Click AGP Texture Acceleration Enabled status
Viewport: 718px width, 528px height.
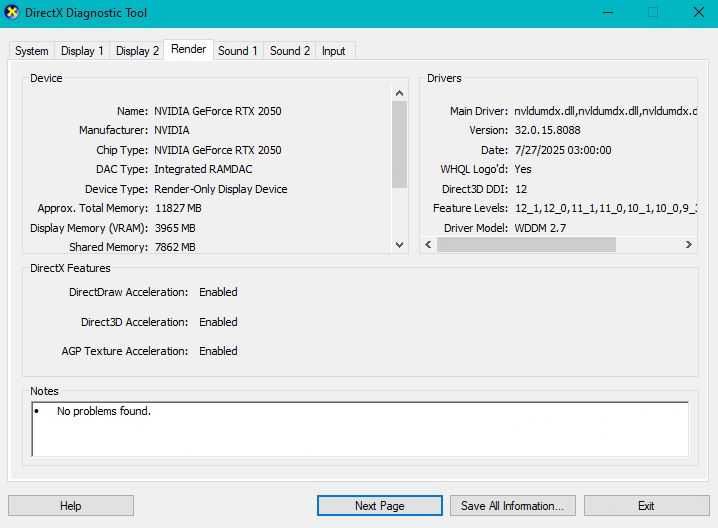coord(218,351)
